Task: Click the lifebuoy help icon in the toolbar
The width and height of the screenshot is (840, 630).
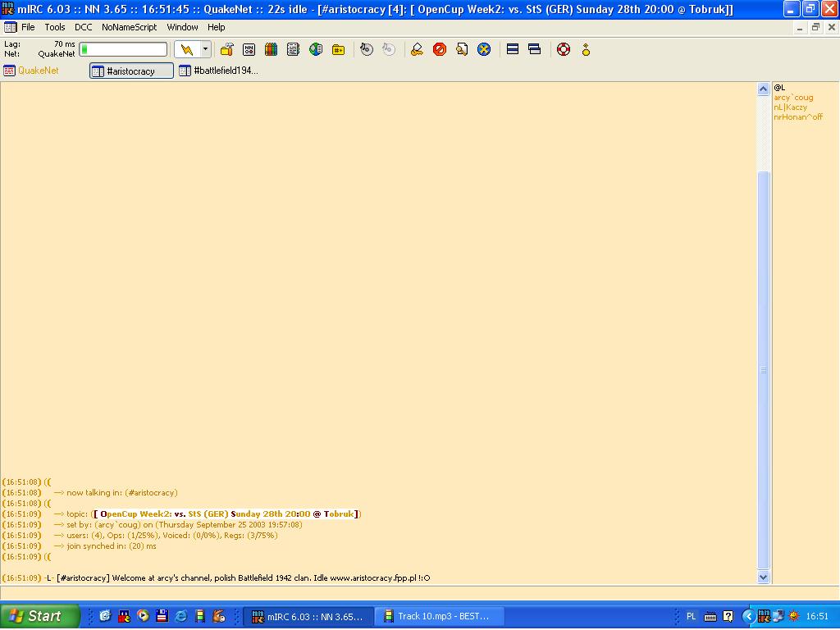Action: (563, 49)
